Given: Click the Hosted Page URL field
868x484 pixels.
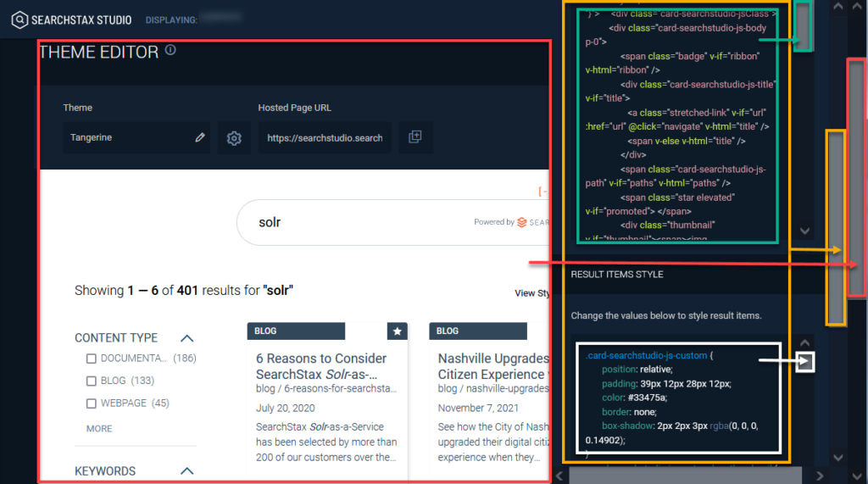Looking at the screenshot, I should coord(325,137).
